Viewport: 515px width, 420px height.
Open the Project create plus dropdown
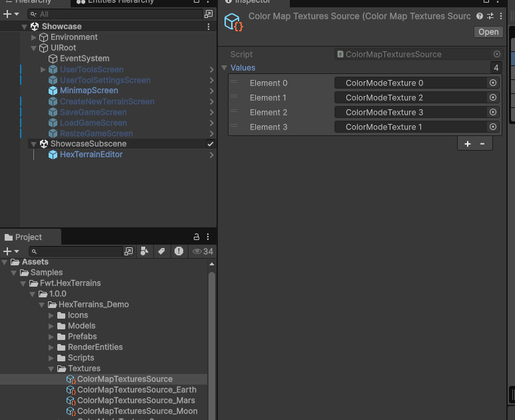pyautogui.click(x=11, y=251)
